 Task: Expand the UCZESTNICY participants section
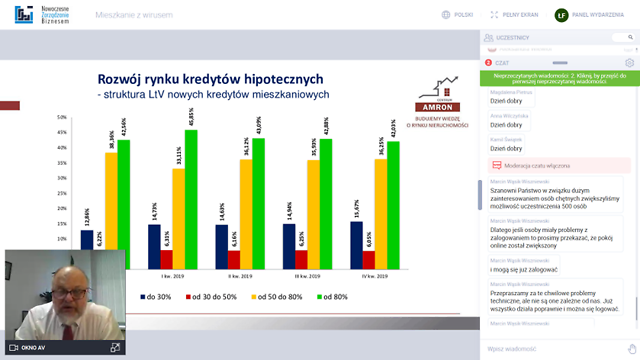tap(560, 38)
